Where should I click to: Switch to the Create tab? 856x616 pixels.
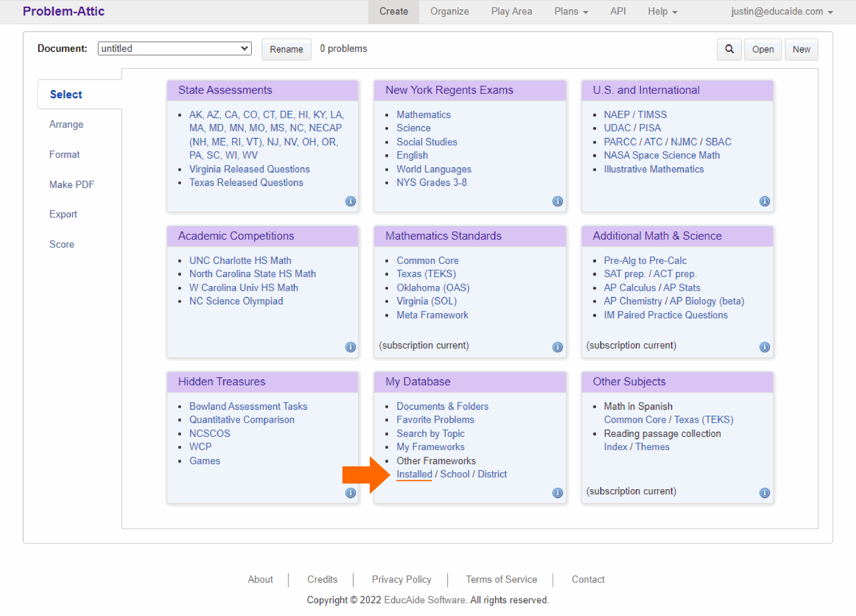pos(394,11)
